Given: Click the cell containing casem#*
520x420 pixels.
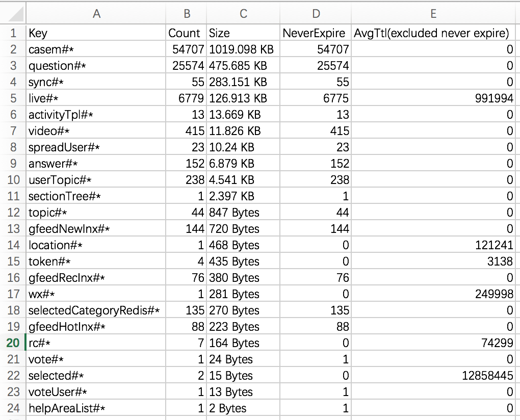Looking at the screenshot, I should (96, 49).
